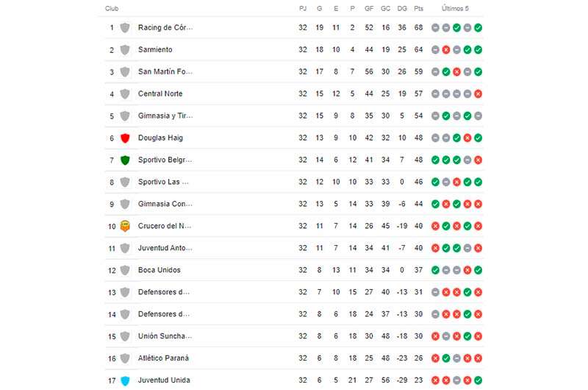Open the San Martín Fo... team row
Viewport: 588px width, 390px height.
point(294,71)
